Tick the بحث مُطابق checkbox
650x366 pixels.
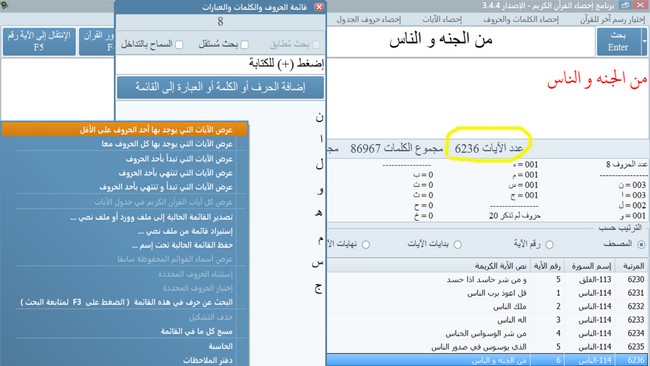point(316,44)
